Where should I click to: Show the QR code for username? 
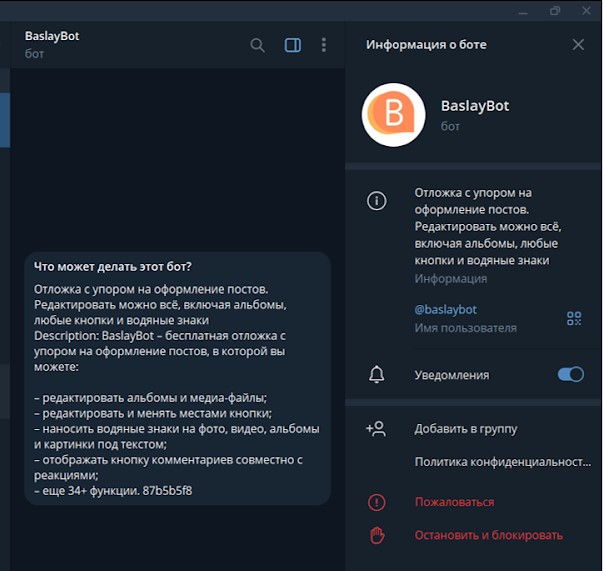tap(574, 318)
